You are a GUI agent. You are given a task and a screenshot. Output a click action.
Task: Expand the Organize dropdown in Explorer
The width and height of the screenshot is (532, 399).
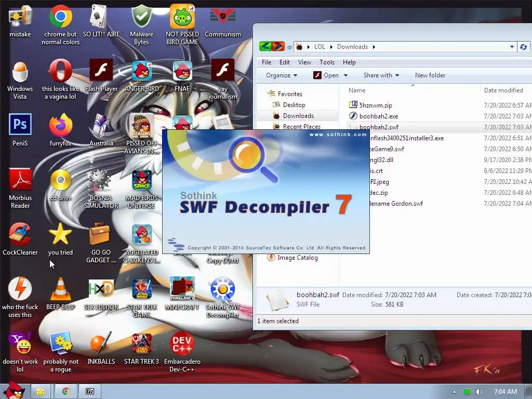click(282, 75)
